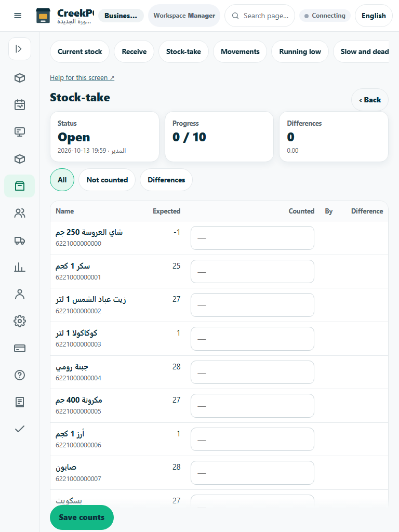
Task: Click the Difference column header
Action: pos(367,211)
